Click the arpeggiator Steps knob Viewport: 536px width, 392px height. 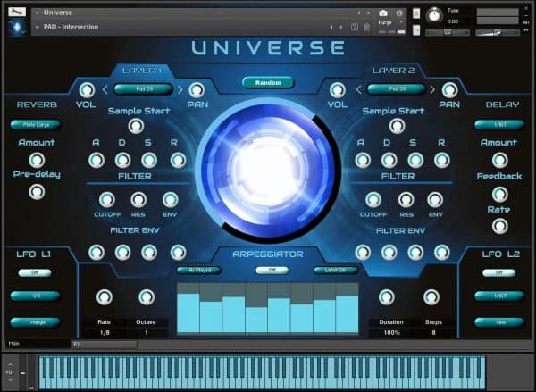pos(431,297)
